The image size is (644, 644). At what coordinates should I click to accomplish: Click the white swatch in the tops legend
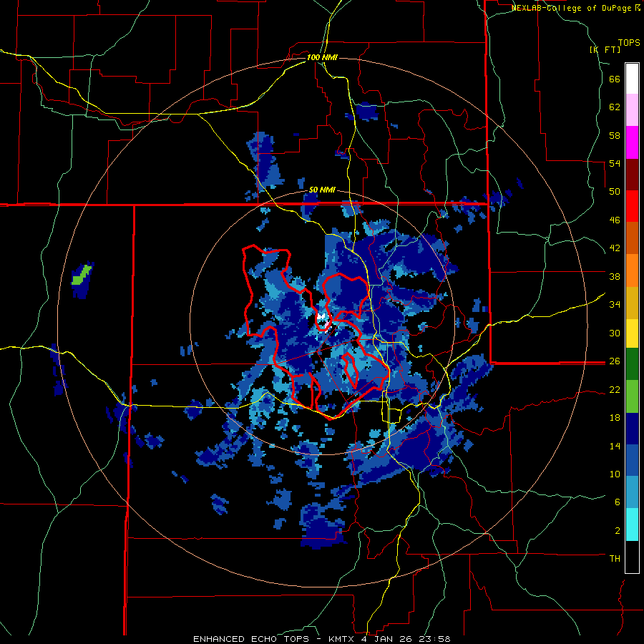click(632, 79)
